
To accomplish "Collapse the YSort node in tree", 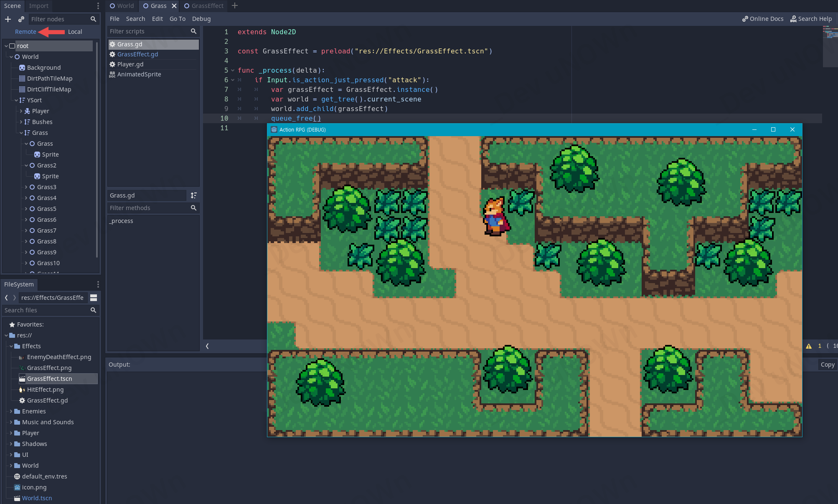I will pyautogui.click(x=16, y=100).
